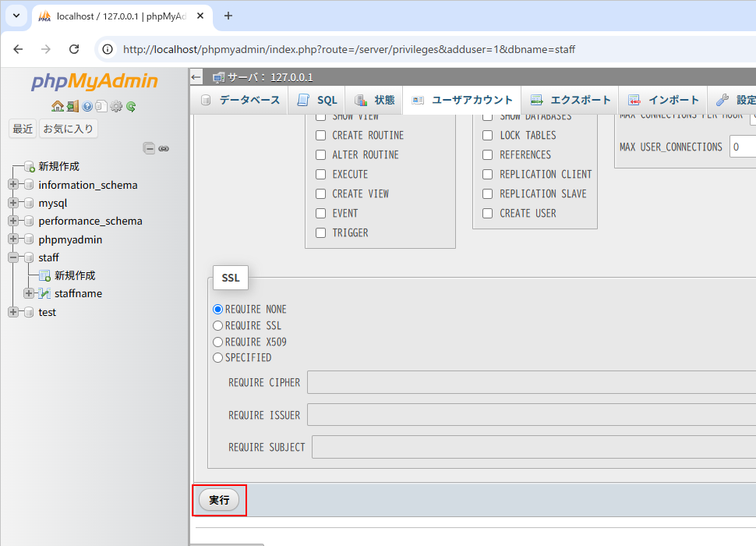Open the エクスポート tab

571,100
